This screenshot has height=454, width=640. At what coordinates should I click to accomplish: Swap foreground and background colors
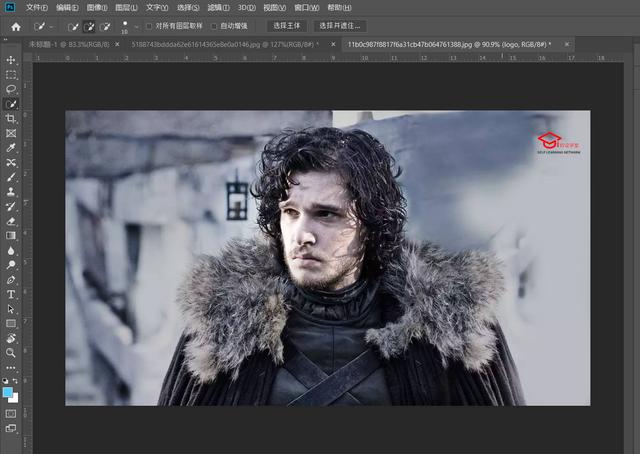[15, 381]
